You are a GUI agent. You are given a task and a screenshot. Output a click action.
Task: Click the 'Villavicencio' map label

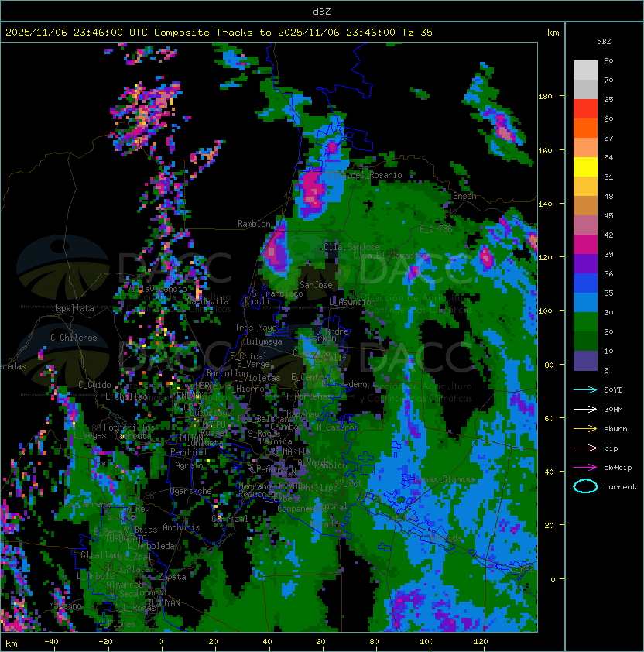[157, 289]
